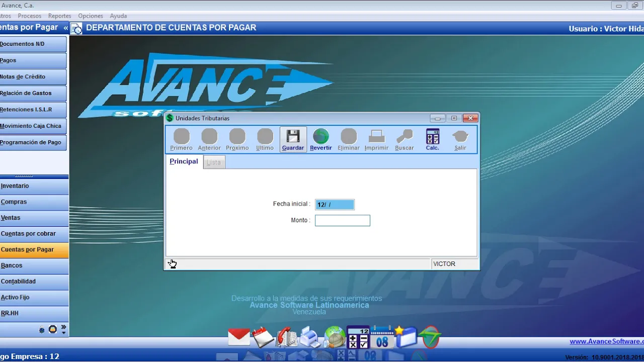Open the Ayuda menu

pyautogui.click(x=119, y=16)
